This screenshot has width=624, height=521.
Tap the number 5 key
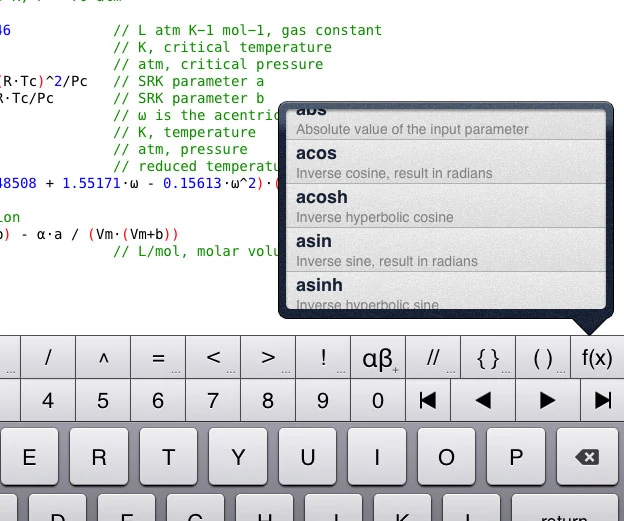pos(103,400)
